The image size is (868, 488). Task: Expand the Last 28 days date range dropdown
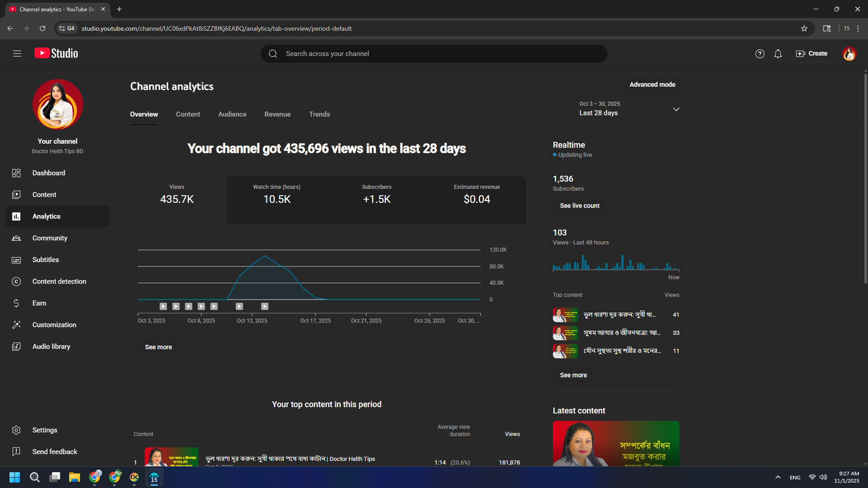[x=676, y=109]
